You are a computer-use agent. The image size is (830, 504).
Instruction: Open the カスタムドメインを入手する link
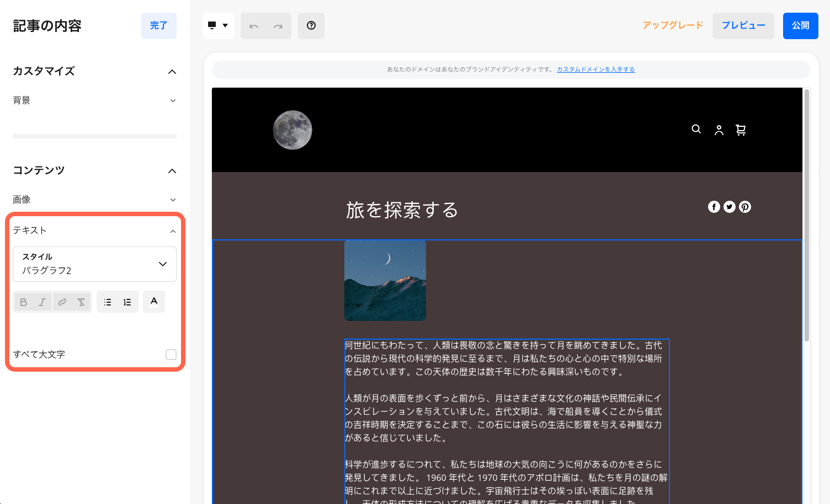[x=595, y=69]
